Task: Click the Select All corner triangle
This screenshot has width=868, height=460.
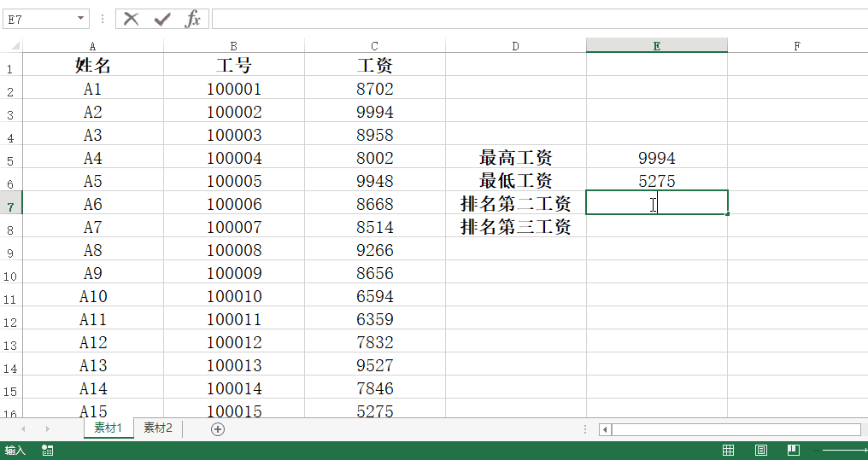Action: (11, 46)
